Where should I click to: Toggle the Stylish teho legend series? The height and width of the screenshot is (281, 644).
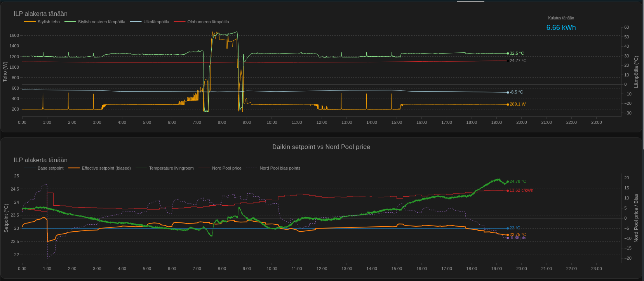48,22
